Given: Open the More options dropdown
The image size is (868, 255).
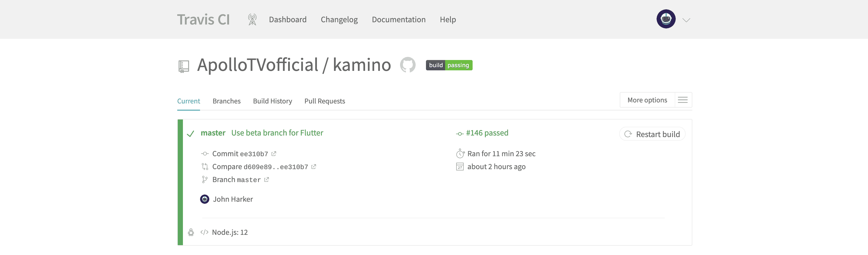Looking at the screenshot, I should (x=647, y=100).
